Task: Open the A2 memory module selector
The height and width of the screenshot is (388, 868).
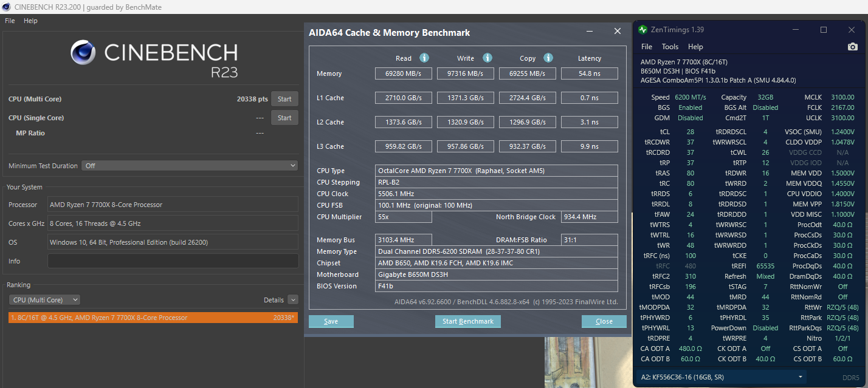Action: pyautogui.click(x=722, y=377)
